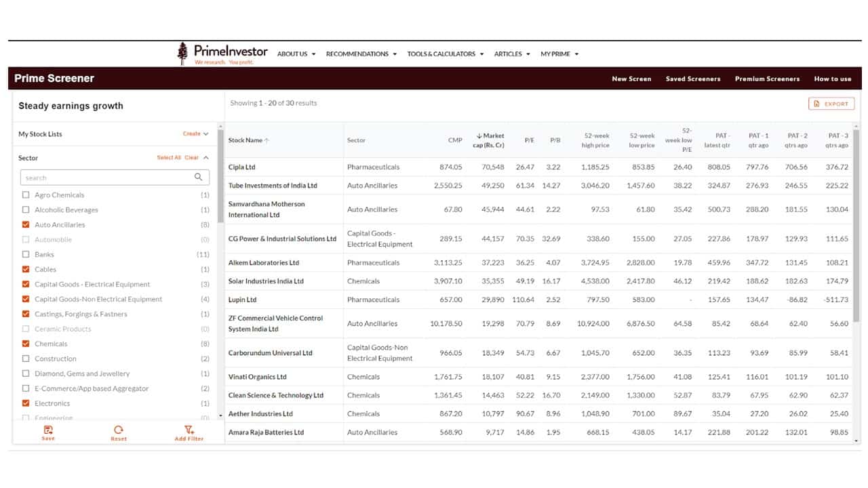Open the Create dropdown in My Stock Lists
Viewport: 868px width, 488px height.
click(196, 134)
